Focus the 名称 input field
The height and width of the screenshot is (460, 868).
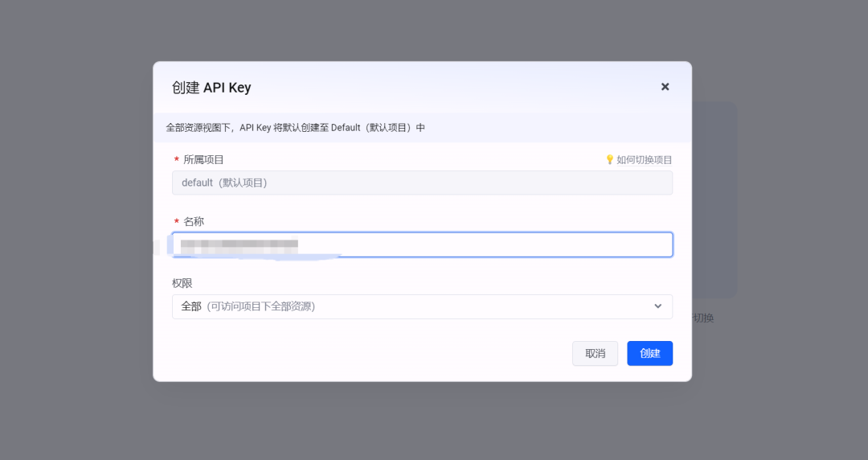pyautogui.click(x=482, y=244)
